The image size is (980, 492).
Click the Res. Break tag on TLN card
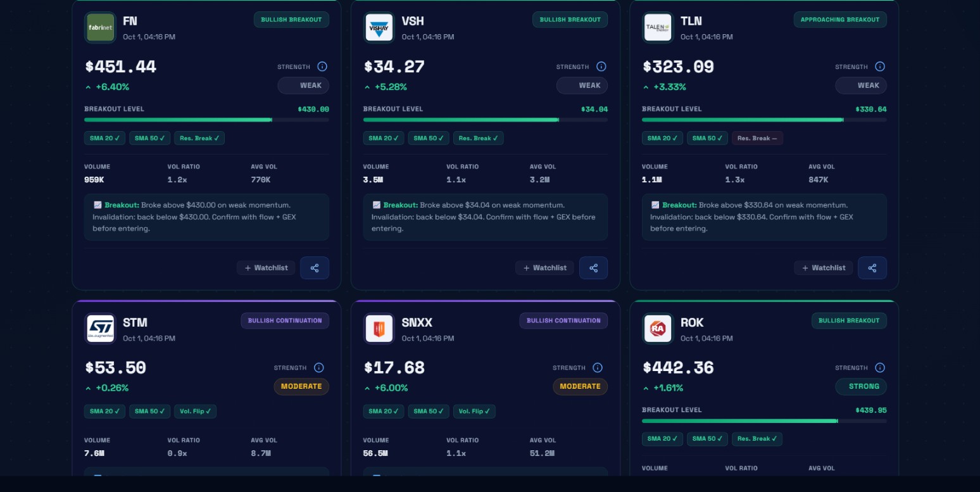point(757,138)
